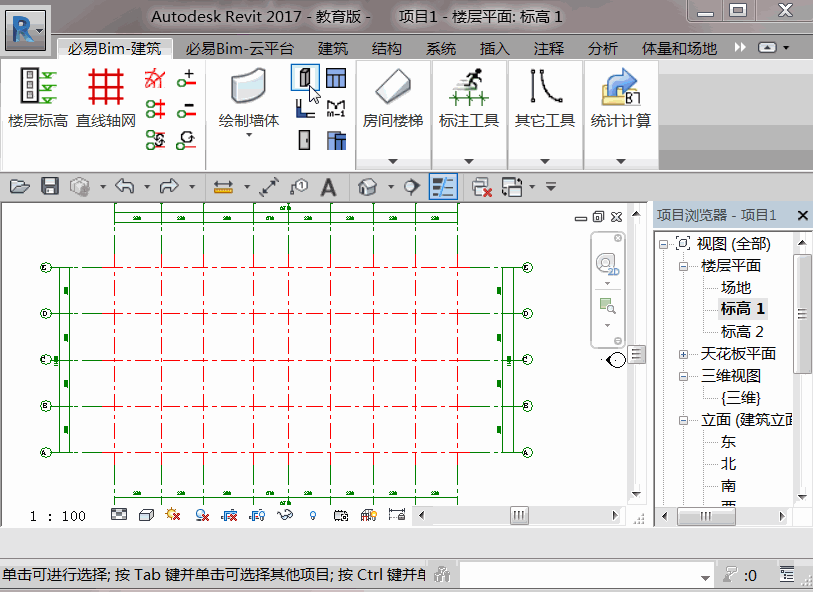This screenshot has height=592, width=813.
Task: Click the 楼层标高 floor level tool
Action: (x=38, y=97)
